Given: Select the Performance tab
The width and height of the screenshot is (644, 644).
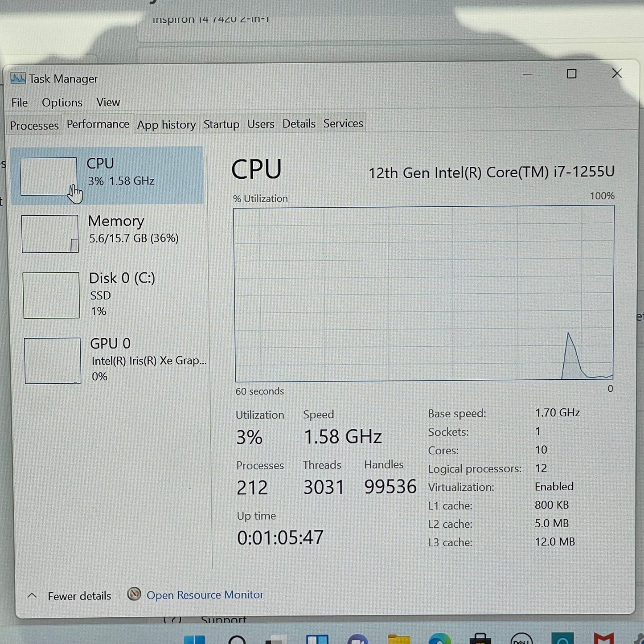Looking at the screenshot, I should tap(98, 124).
